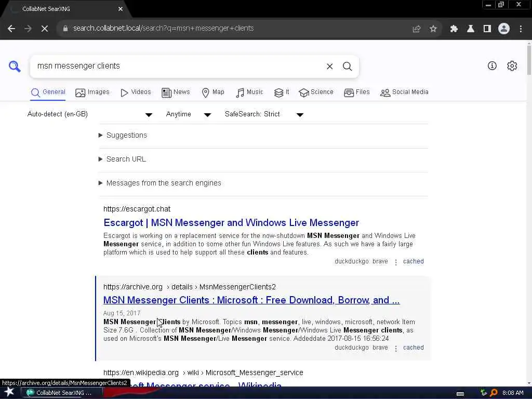Open the SafeSearch Strict dropdown

[x=264, y=114]
